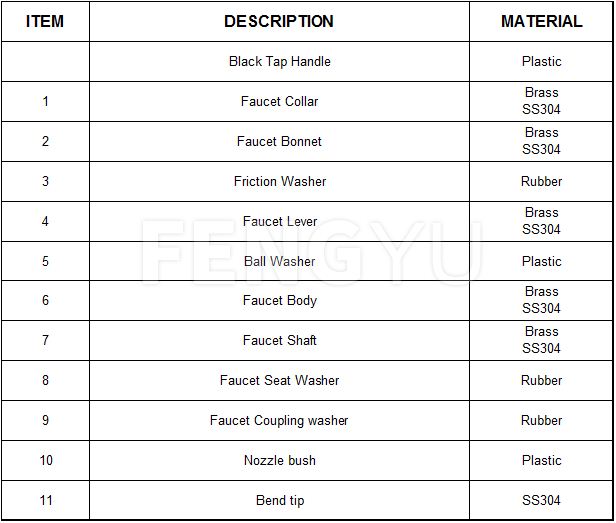
Task: Click the Rubber material for Friction Washer
Action: (541, 181)
